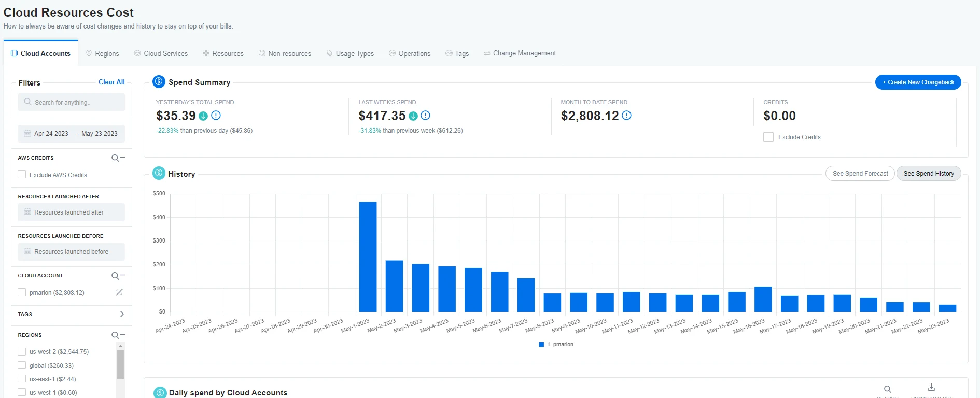980x398 pixels.
Task: Check the us-west-1 region
Action: [x=22, y=392]
